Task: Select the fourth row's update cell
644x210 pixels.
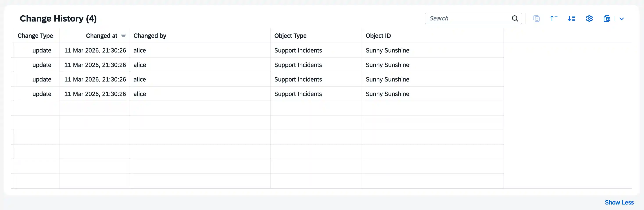Action: [42, 94]
